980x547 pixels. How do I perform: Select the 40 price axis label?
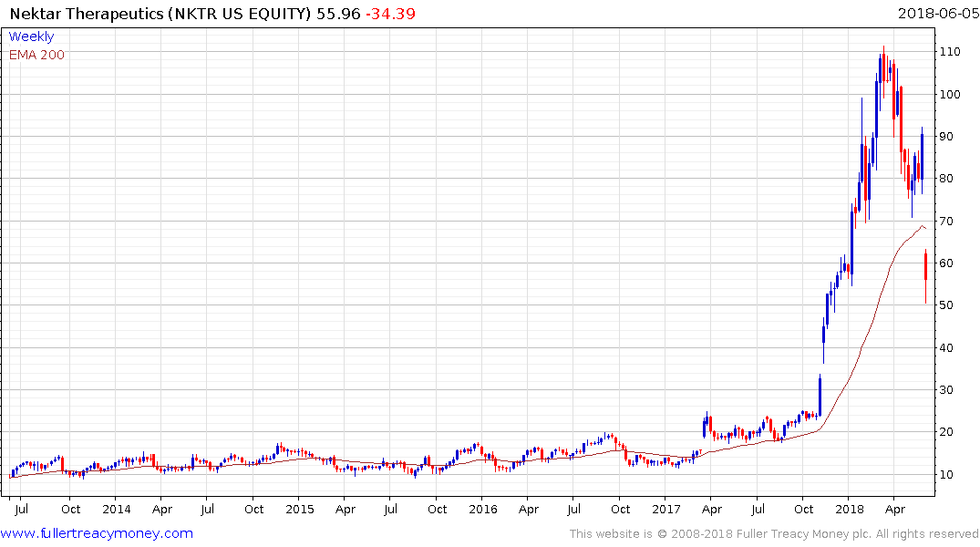tap(946, 347)
